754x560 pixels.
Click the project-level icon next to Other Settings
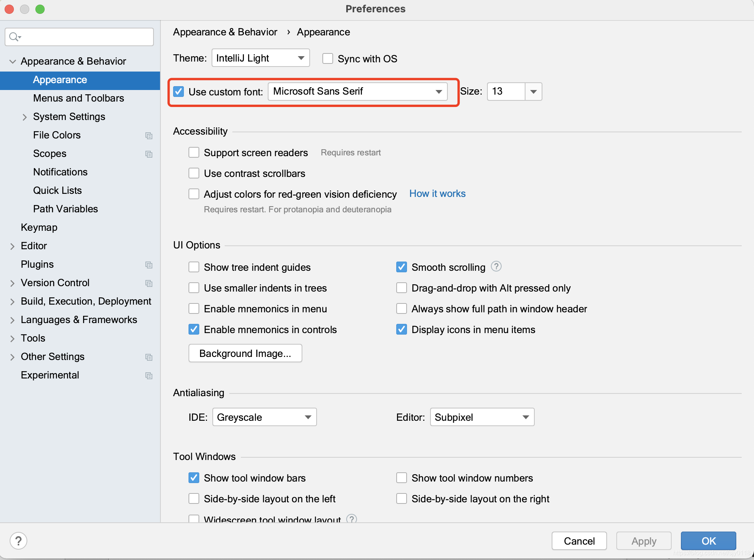click(x=149, y=357)
